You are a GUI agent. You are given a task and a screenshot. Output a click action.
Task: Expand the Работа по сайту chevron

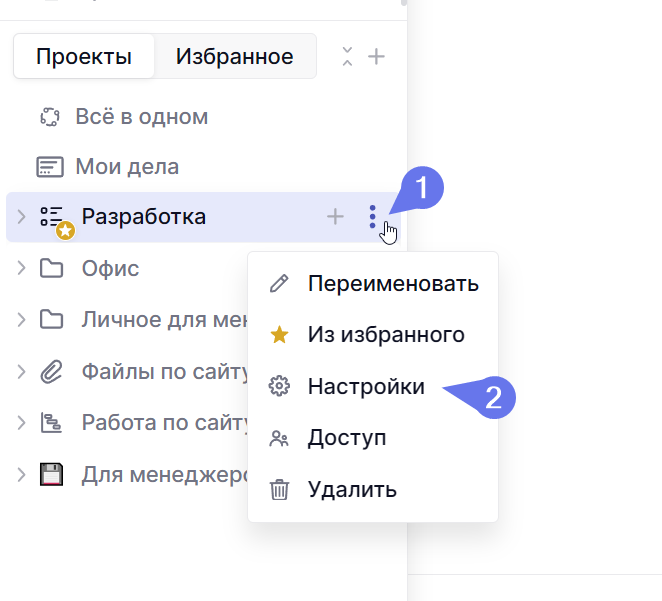pos(21,423)
